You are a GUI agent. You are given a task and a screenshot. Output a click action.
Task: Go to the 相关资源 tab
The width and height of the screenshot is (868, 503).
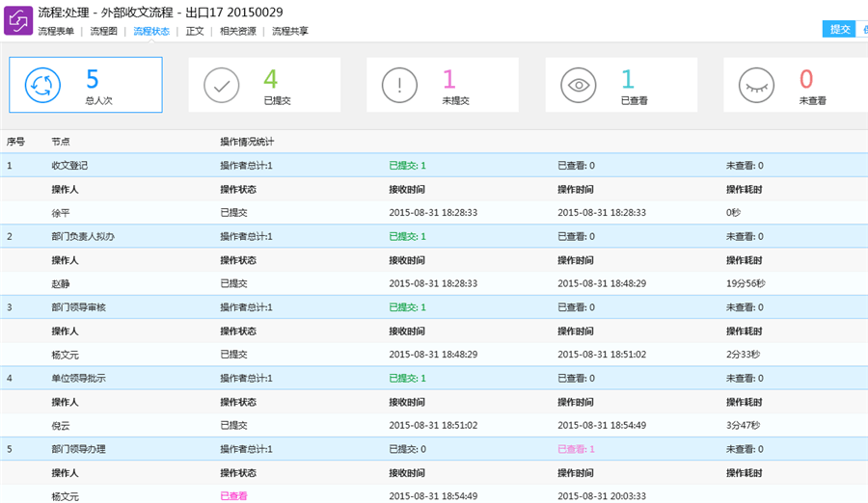click(237, 32)
